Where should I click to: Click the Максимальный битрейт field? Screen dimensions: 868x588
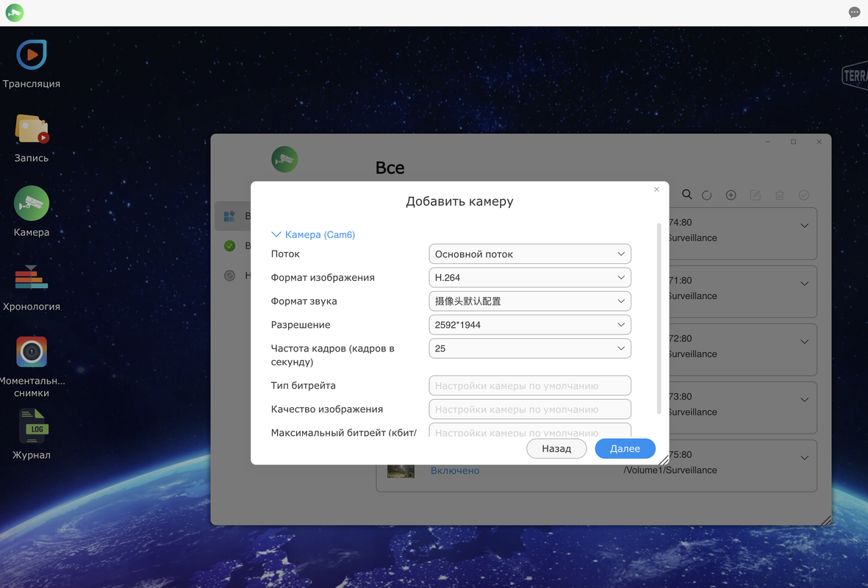point(530,430)
